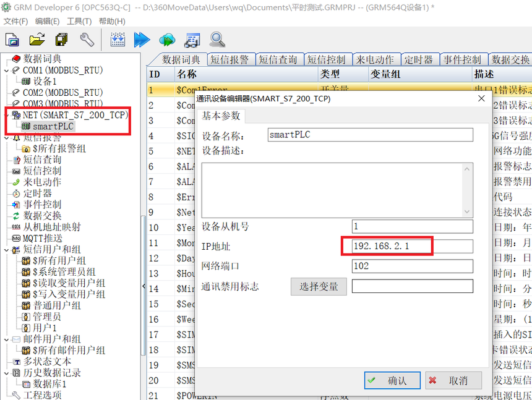Switch to the 数据交换 tab
The height and width of the screenshot is (400, 532).
(x=510, y=60)
